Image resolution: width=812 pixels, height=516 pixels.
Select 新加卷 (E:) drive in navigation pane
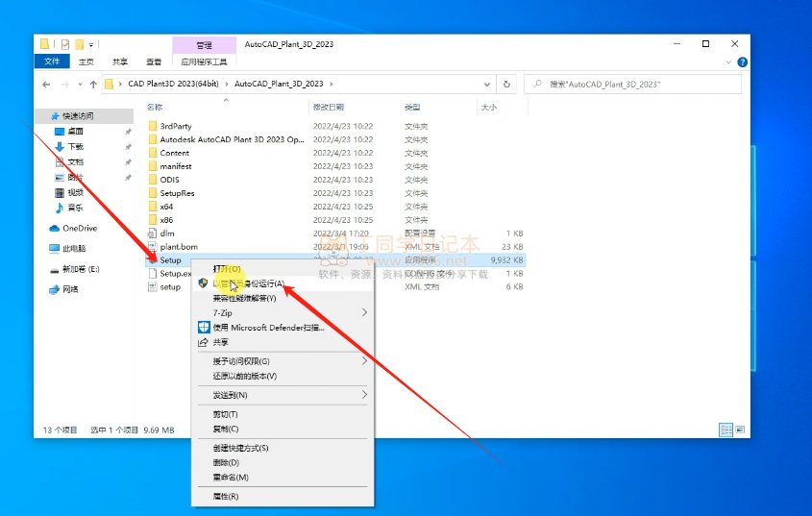coord(81,269)
